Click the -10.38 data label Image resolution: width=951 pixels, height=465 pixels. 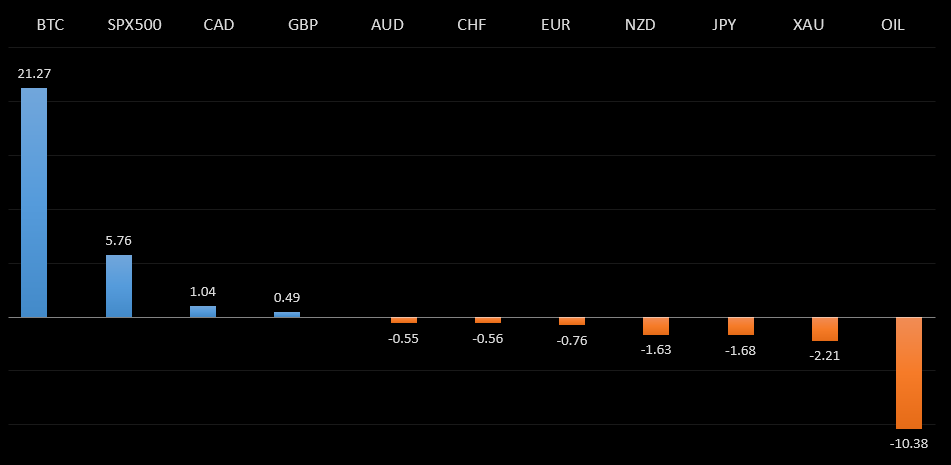pos(908,443)
